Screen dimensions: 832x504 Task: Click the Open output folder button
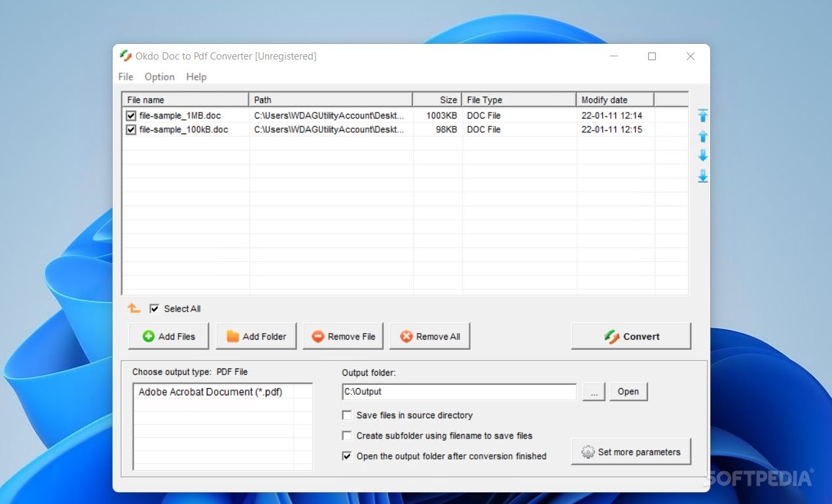[x=628, y=391]
